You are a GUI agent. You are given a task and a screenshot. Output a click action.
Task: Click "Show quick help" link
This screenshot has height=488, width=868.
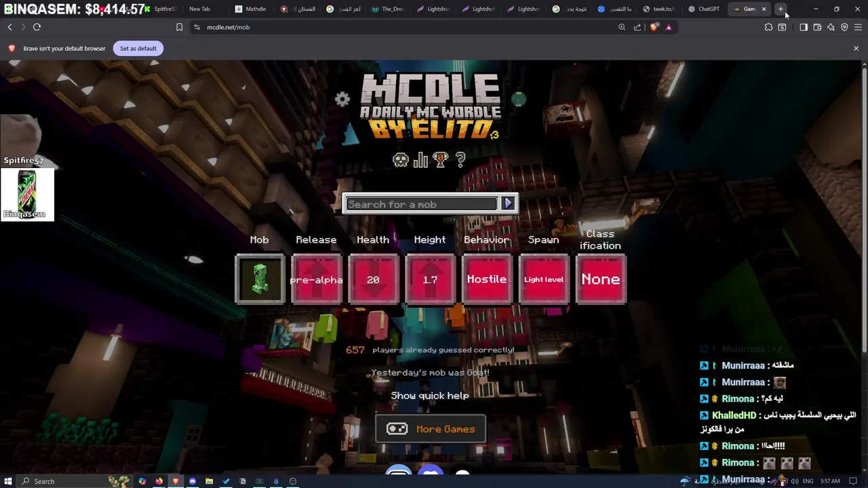pyautogui.click(x=430, y=396)
